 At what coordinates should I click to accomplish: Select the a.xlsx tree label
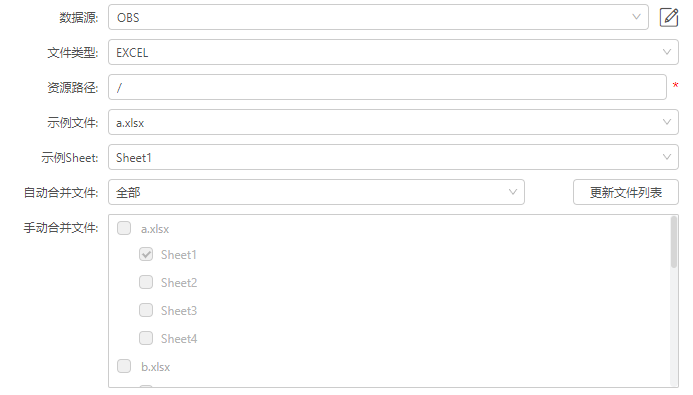click(x=155, y=229)
